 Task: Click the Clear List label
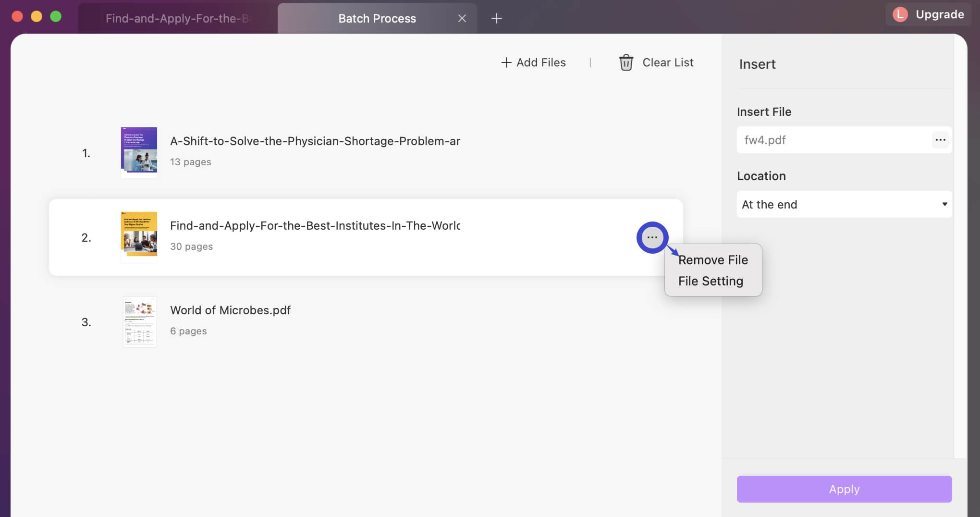[668, 62]
